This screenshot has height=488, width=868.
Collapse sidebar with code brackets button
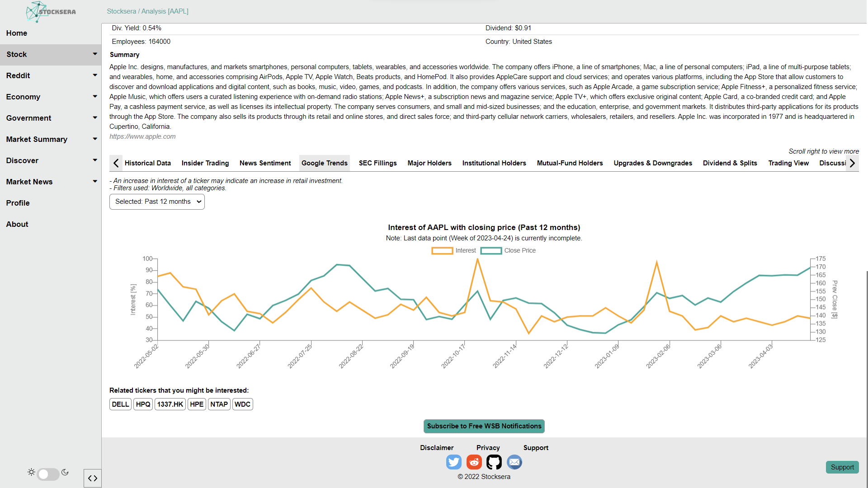click(93, 478)
